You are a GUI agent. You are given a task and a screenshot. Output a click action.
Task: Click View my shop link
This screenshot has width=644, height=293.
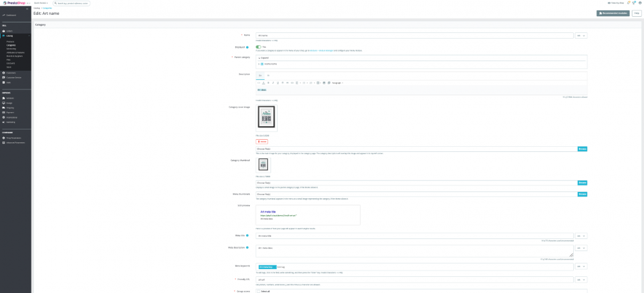[616, 3]
